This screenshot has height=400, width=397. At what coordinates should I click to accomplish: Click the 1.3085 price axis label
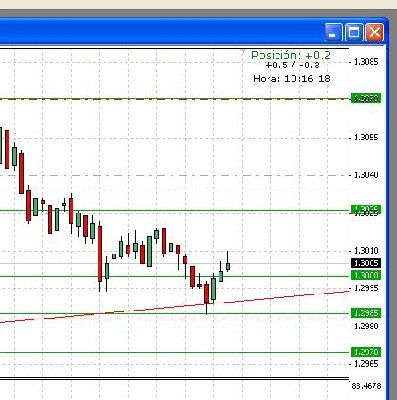pyautogui.click(x=366, y=62)
